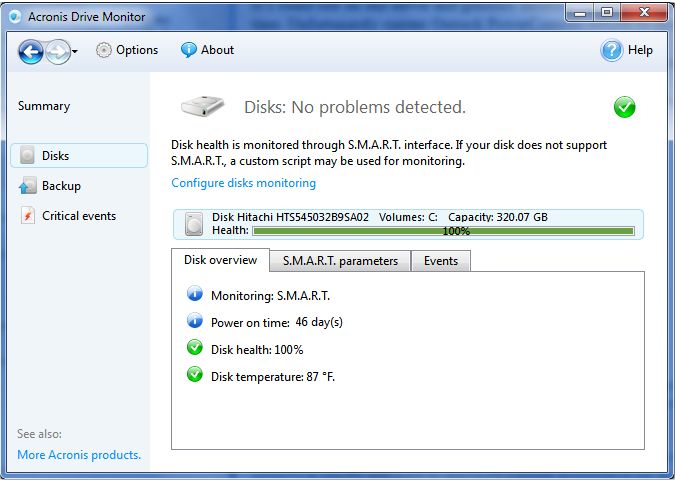Click Configure disks monitoring link
The height and width of the screenshot is (480, 675).
243,183
